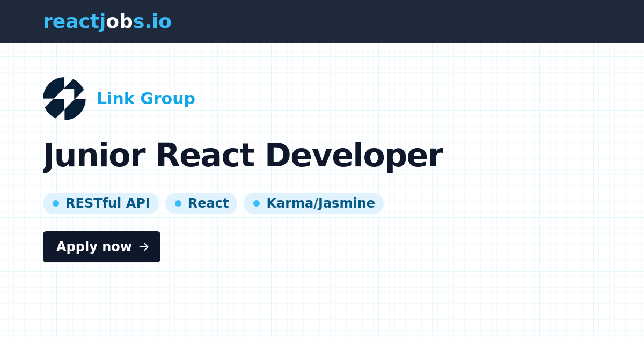
Task: Choose the React skill tag
Action: click(201, 203)
